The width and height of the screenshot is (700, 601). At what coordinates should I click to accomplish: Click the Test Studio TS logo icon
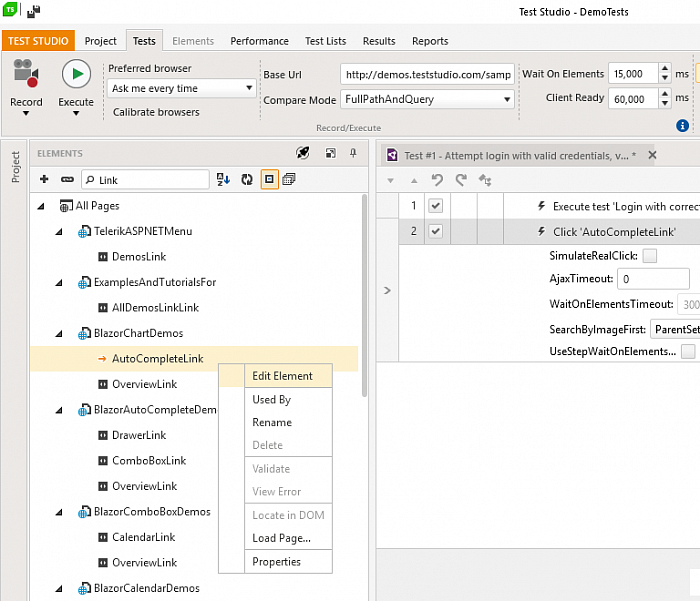[10, 9]
